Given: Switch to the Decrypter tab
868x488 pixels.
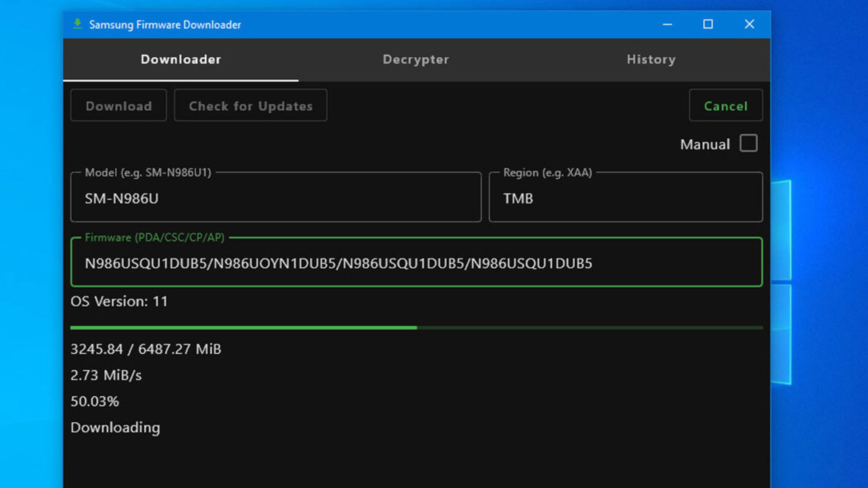Looking at the screenshot, I should tap(415, 59).
